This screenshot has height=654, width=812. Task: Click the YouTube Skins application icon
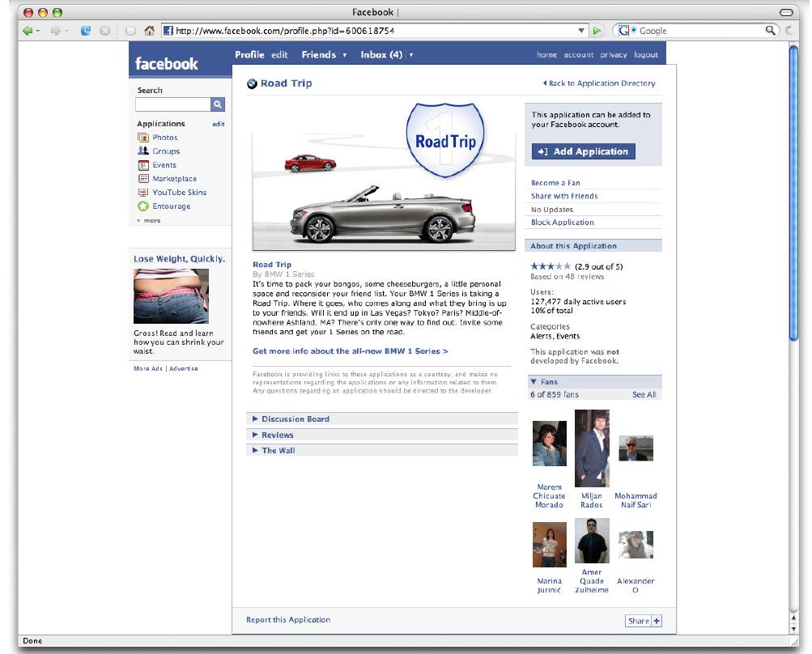(x=143, y=192)
